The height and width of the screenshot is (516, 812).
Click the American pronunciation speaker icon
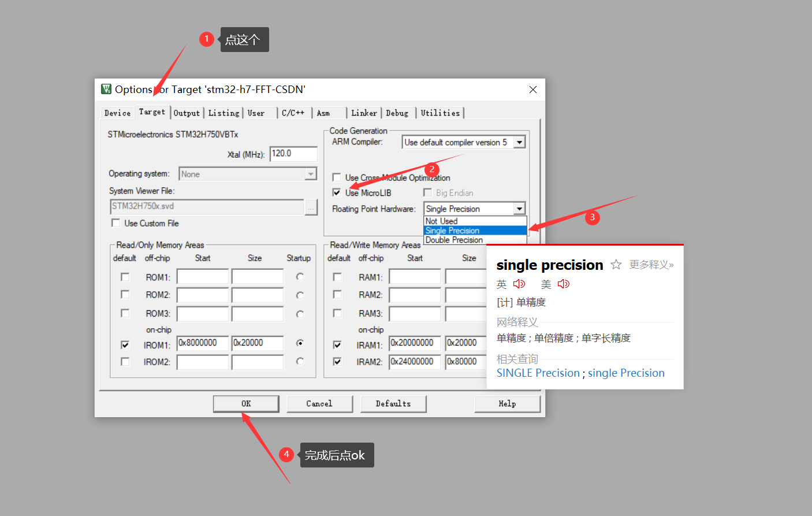(563, 284)
